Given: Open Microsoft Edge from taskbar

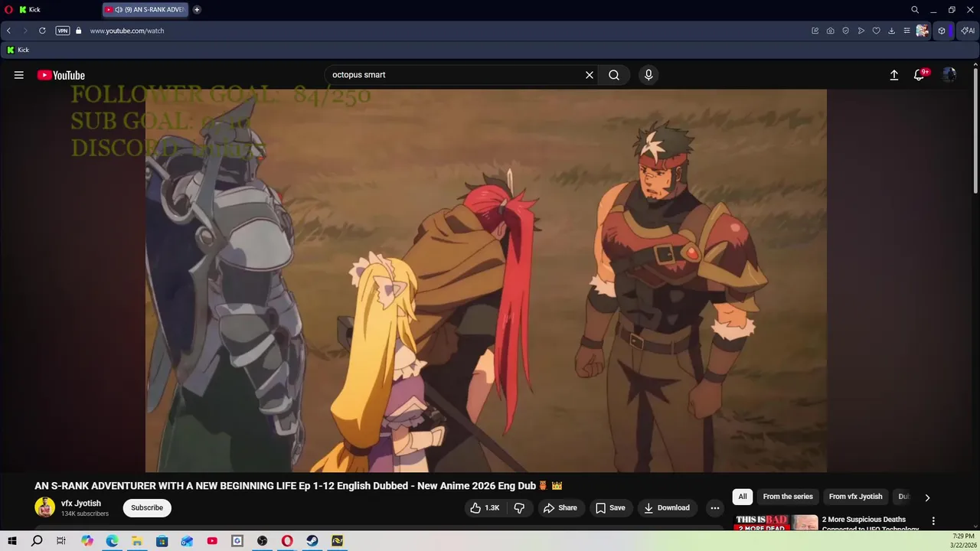Looking at the screenshot, I should point(112,541).
